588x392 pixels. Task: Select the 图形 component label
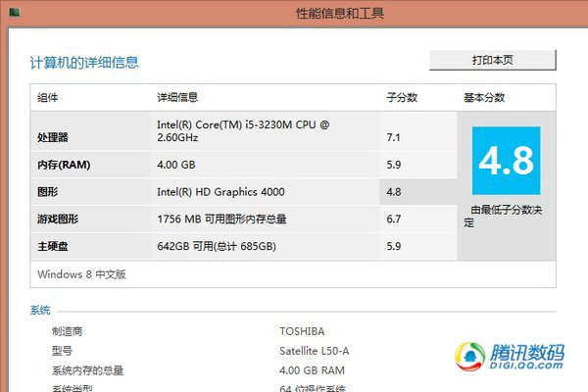tap(48, 192)
